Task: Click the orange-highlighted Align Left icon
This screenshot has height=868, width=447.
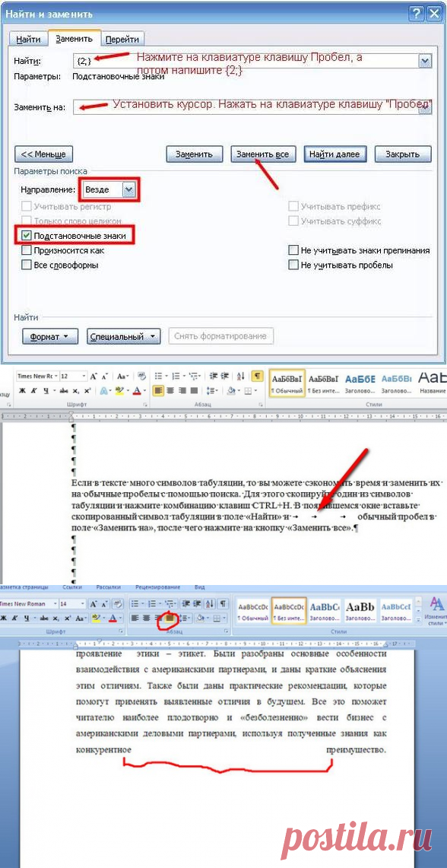Action: pyautogui.click(x=159, y=390)
